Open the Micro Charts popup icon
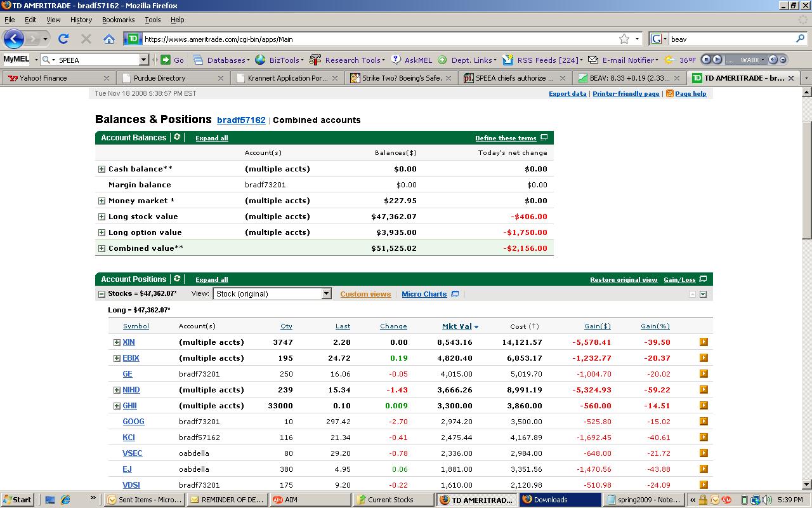 [x=455, y=294]
